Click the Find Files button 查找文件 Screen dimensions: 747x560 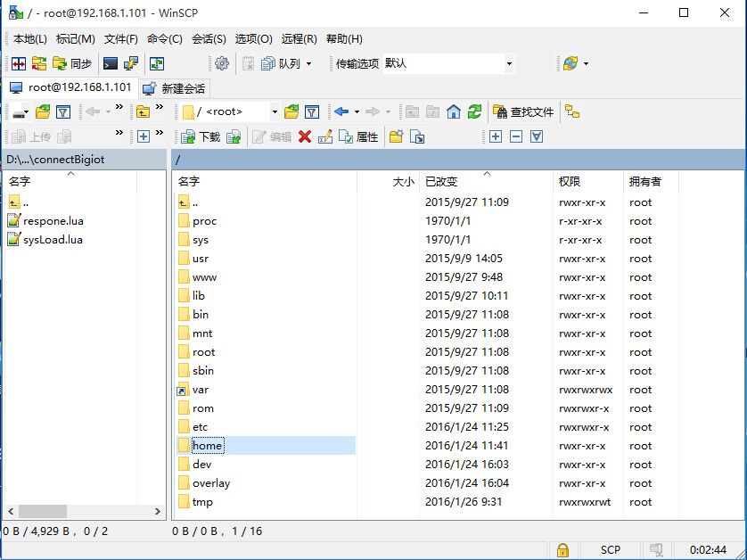523,112
